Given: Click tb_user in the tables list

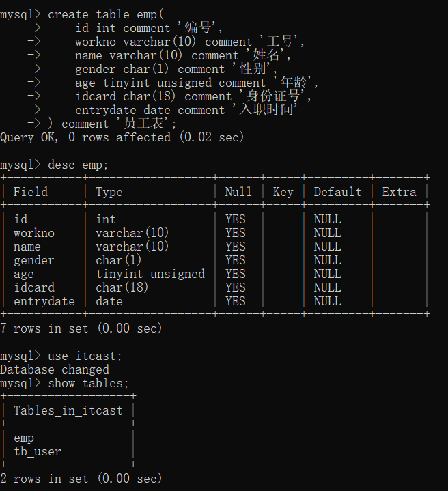Looking at the screenshot, I should pos(38,451).
